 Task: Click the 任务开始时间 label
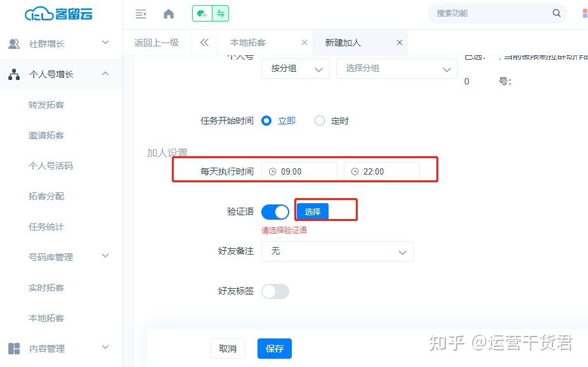pyautogui.click(x=227, y=121)
